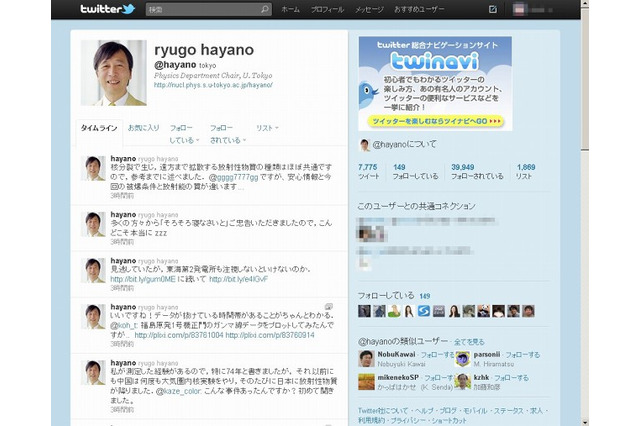Open the nucl.phys.s.u-tokyo.ac.jp profile link
Viewport: 640px width, 426px height.
213,85
